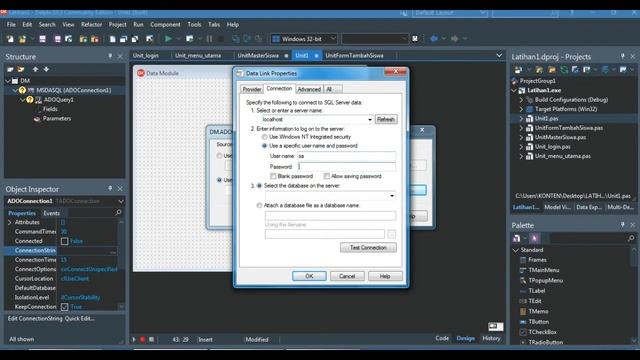Click the Save All toolbar icon

coord(58,39)
